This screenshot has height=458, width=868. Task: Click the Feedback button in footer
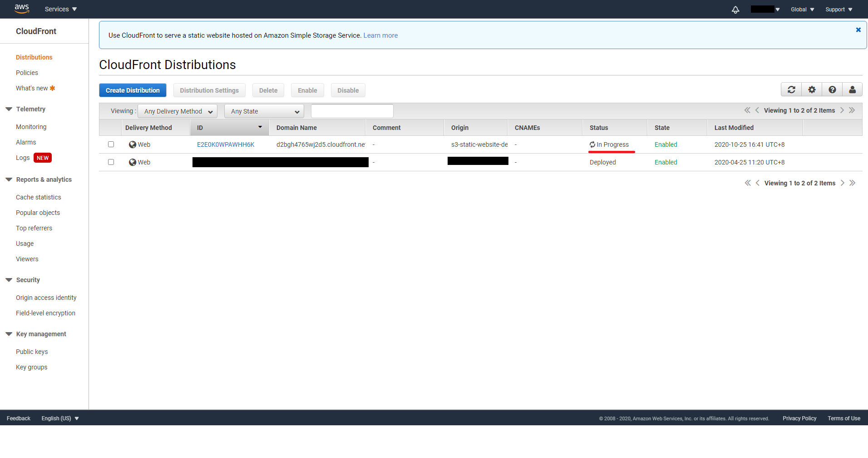click(x=19, y=418)
